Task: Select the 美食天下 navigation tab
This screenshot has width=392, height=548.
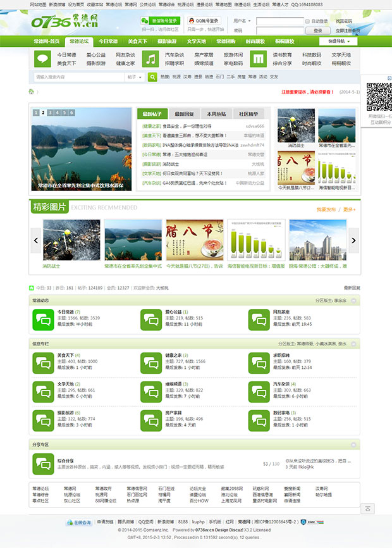Action: (137, 41)
